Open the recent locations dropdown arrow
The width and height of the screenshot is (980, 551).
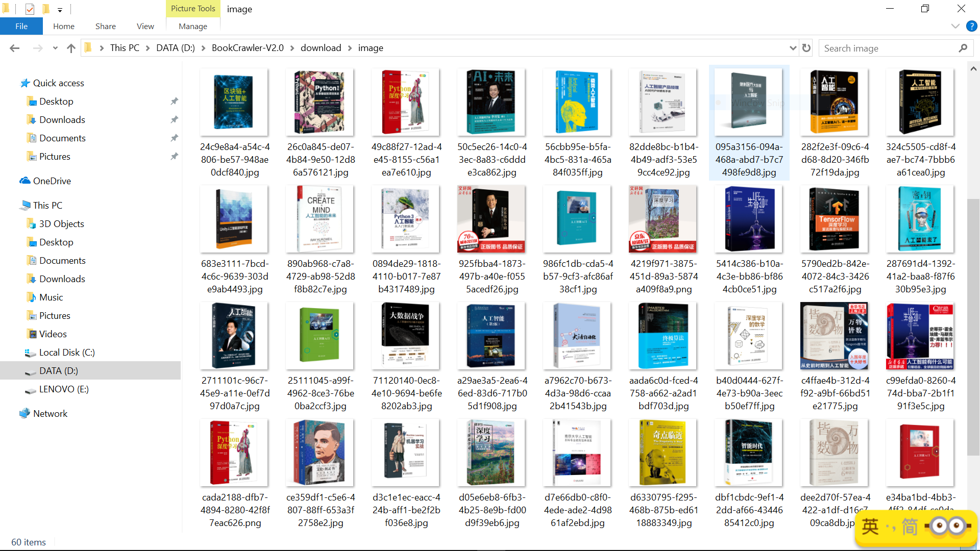click(55, 48)
